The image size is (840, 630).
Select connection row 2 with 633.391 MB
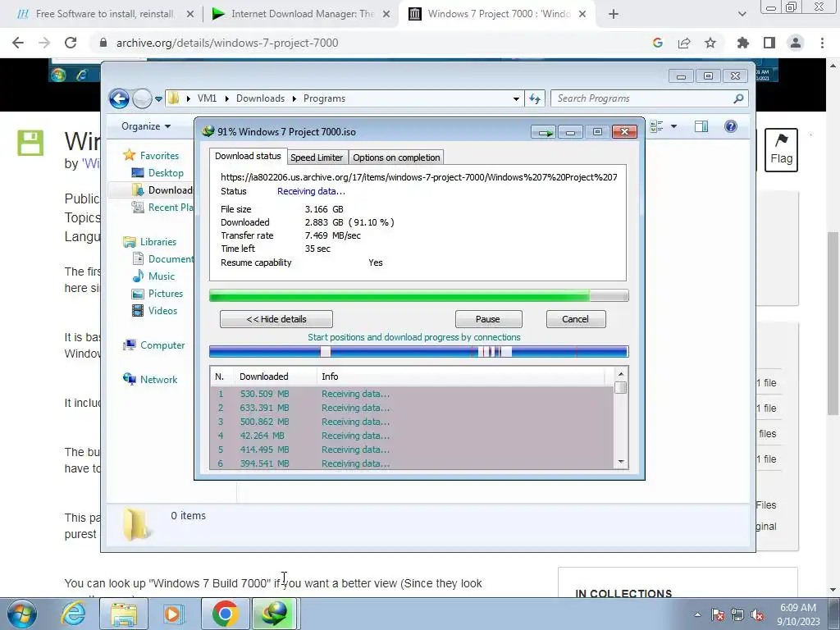(x=412, y=408)
